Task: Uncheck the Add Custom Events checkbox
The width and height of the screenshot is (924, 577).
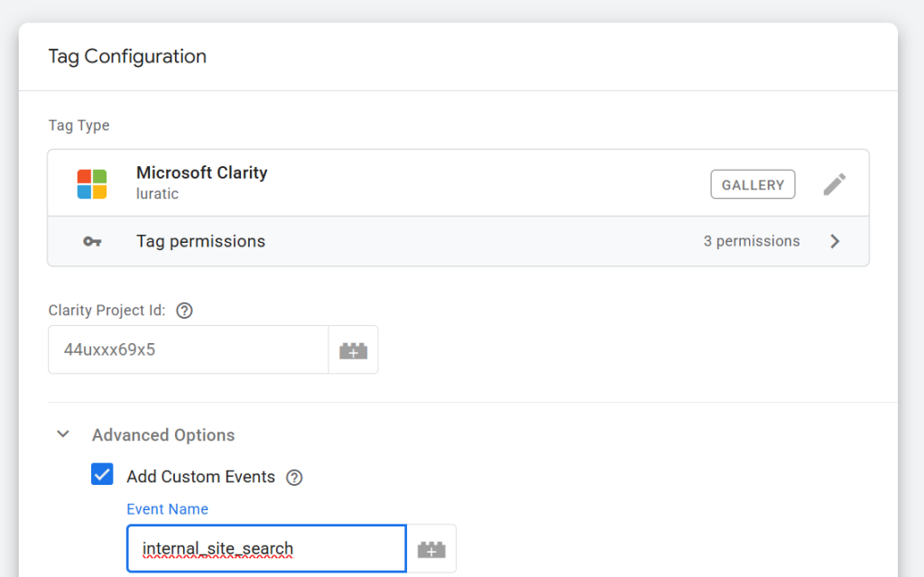Action: coord(102,474)
